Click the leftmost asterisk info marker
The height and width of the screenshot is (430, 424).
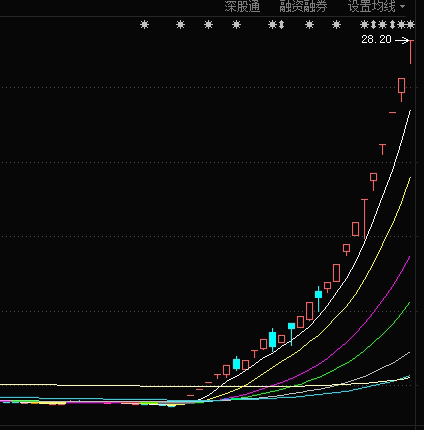tap(144, 25)
